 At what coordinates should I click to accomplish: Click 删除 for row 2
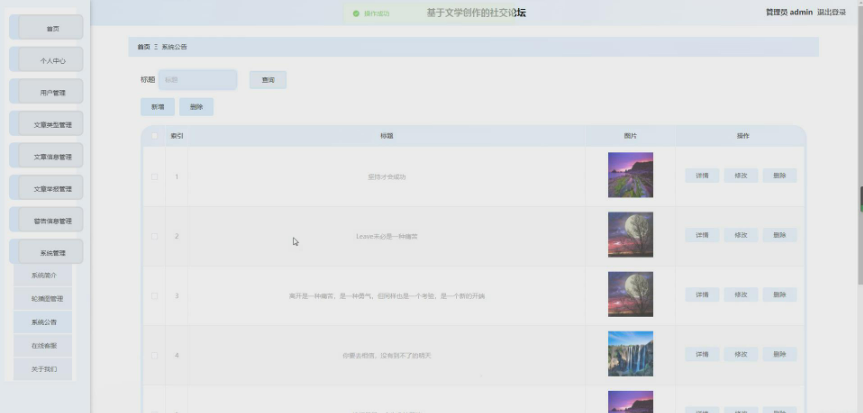(x=779, y=235)
